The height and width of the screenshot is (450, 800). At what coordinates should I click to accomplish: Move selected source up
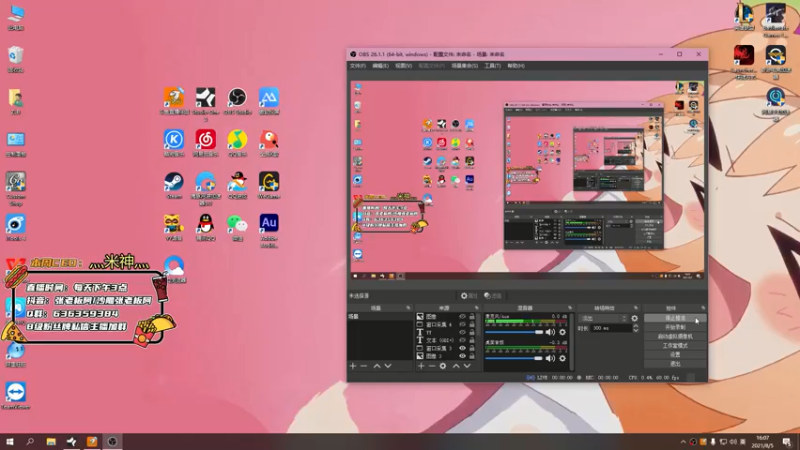click(456, 366)
